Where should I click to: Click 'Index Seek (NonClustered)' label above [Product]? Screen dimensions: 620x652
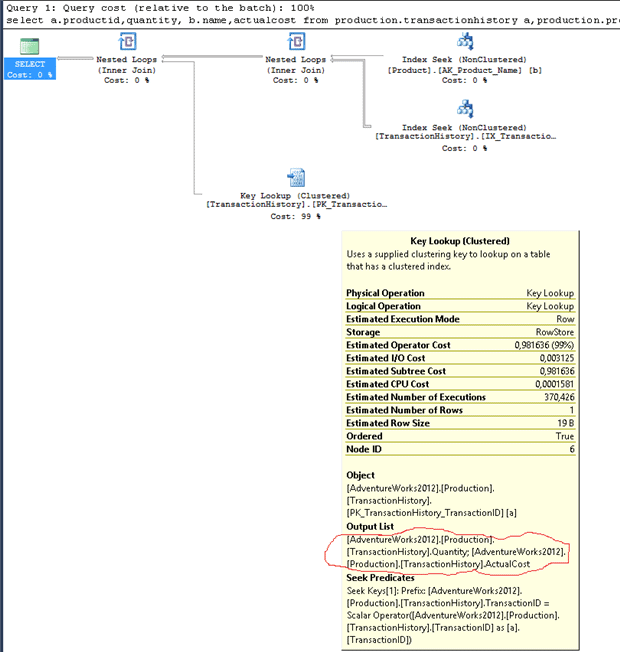[x=464, y=59]
